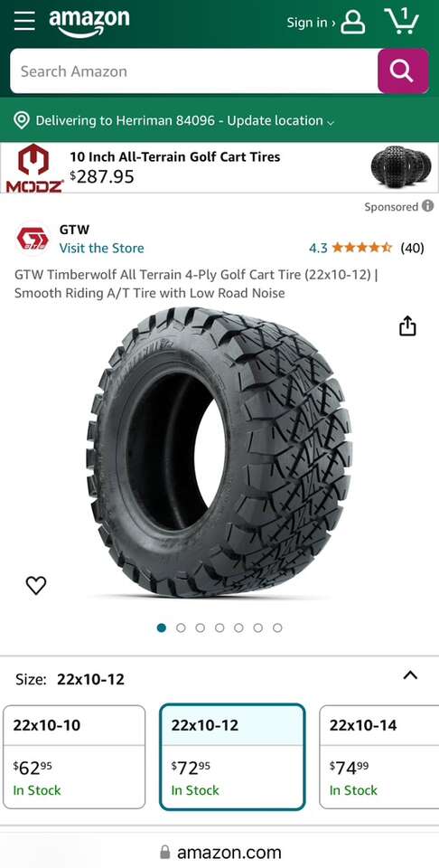
Task: Click the location pin icon
Action: 21,120
